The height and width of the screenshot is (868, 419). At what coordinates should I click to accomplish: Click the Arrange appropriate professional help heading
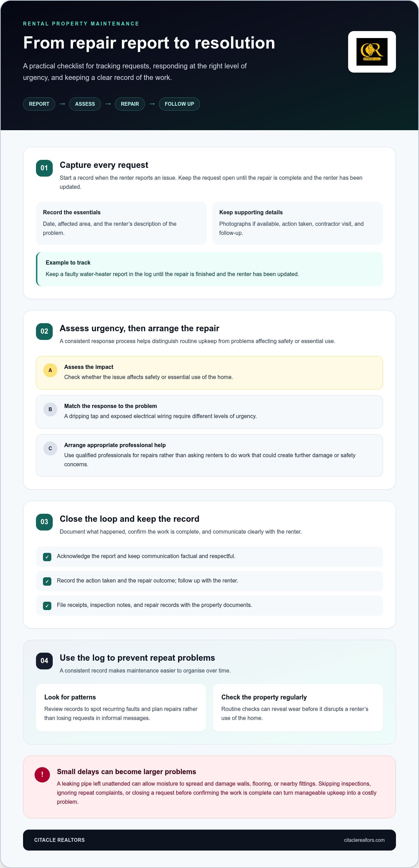pyautogui.click(x=115, y=445)
